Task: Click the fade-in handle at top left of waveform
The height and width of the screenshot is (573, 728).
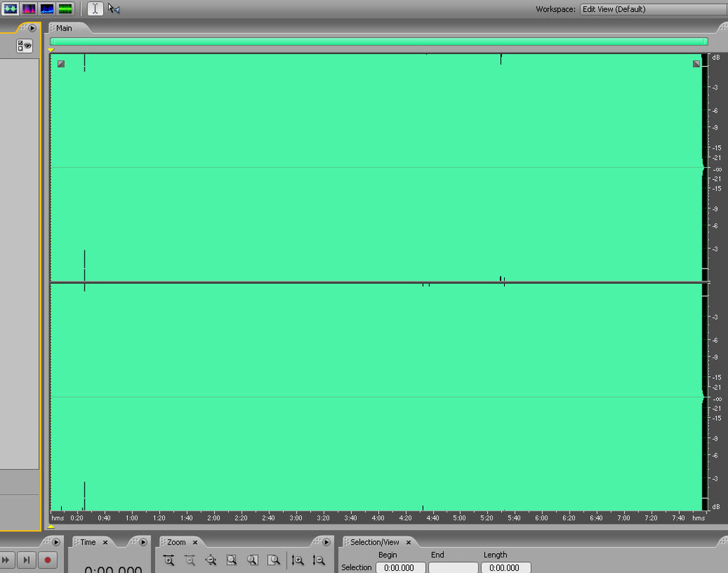Action: pos(61,63)
